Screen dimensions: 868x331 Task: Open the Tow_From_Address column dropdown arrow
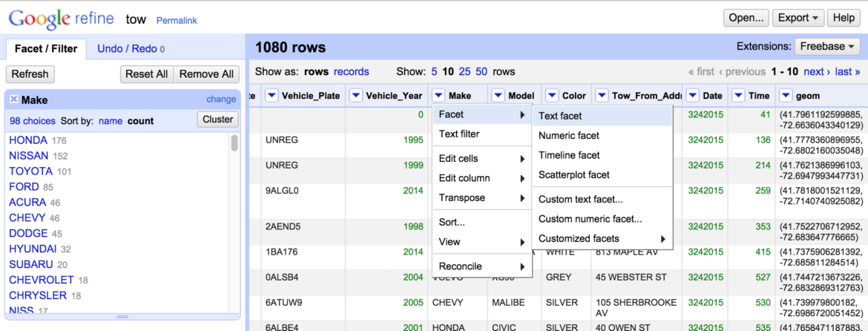pyautogui.click(x=602, y=96)
